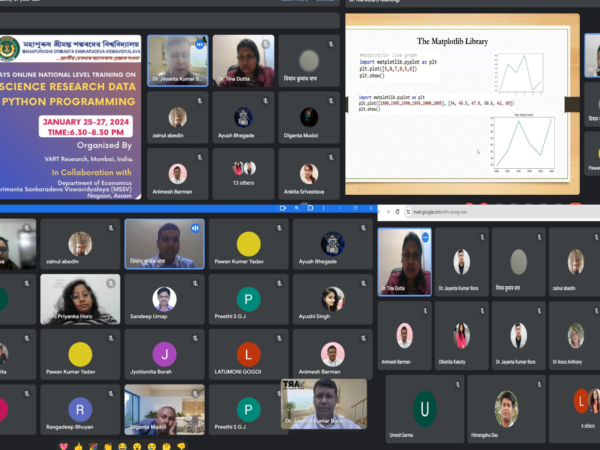Select Ankita Srivastava participant tile

309,174
